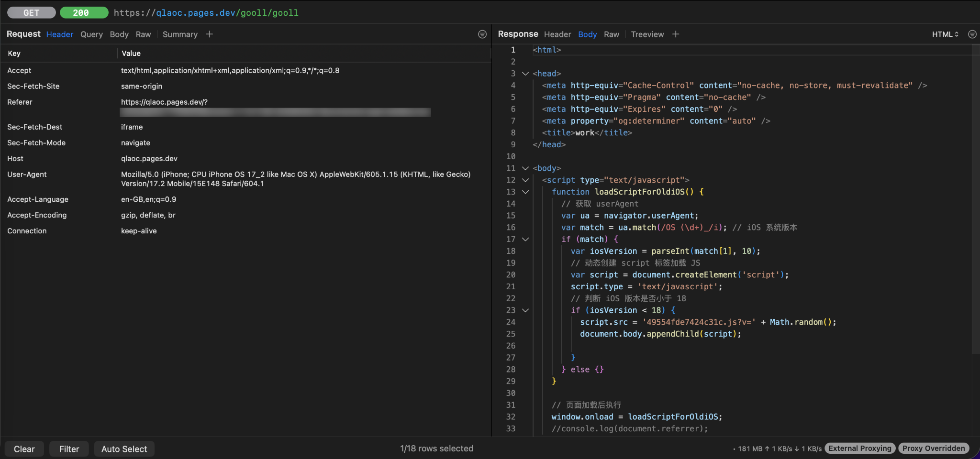Viewport: 980px width, 459px height.
Task: Click the Response panel title
Action: (518, 34)
